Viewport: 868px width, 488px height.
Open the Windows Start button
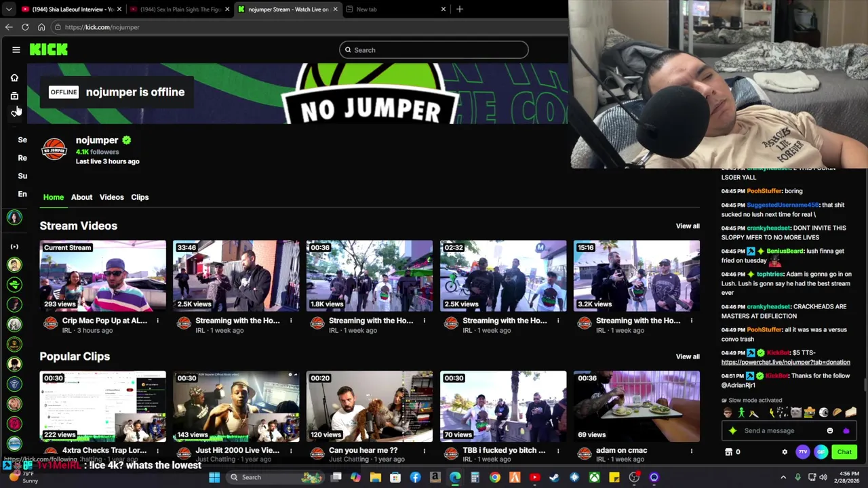(x=214, y=477)
